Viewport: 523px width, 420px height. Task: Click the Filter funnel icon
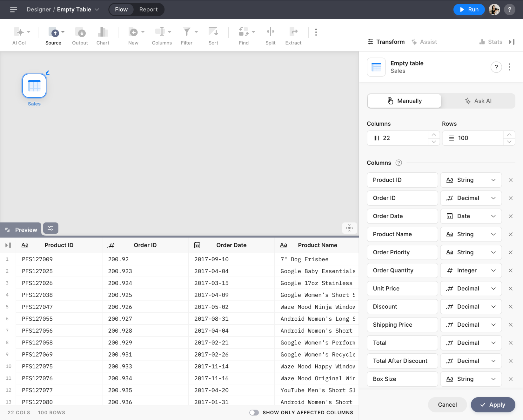[x=187, y=32]
